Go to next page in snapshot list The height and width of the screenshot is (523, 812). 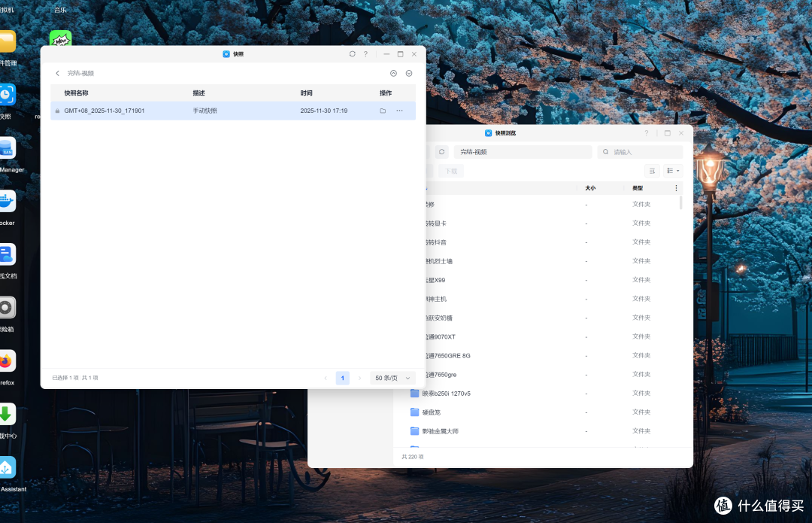click(x=359, y=378)
